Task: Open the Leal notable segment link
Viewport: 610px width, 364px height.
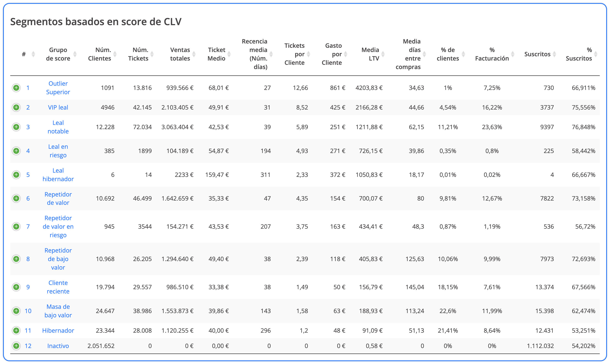Action: [58, 127]
